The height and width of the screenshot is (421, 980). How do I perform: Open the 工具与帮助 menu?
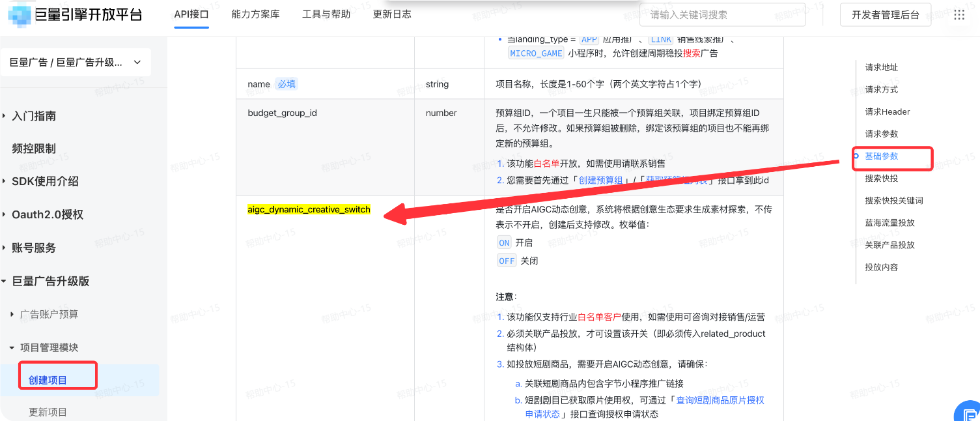pyautogui.click(x=326, y=14)
